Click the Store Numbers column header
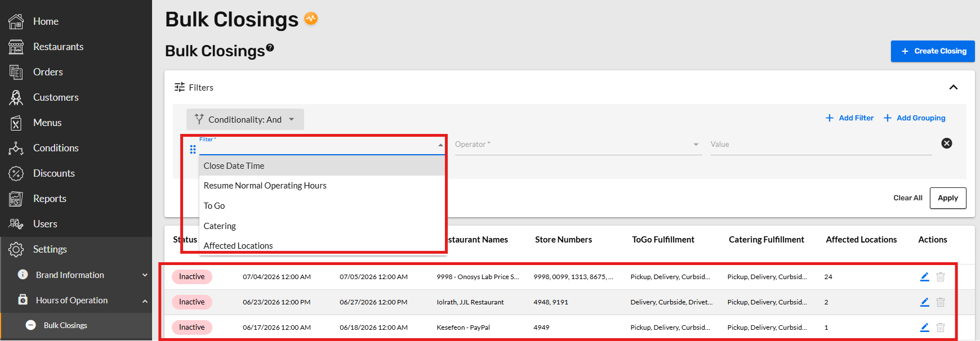This screenshot has height=341, width=980. 563,240
